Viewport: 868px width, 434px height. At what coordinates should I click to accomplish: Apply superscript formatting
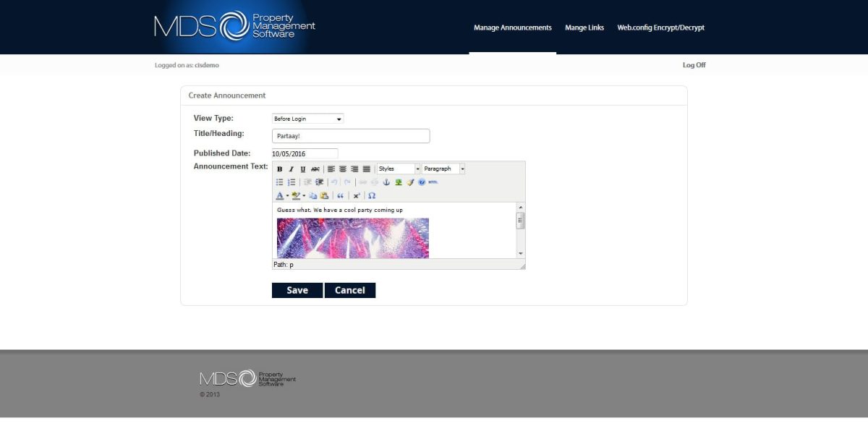point(357,195)
